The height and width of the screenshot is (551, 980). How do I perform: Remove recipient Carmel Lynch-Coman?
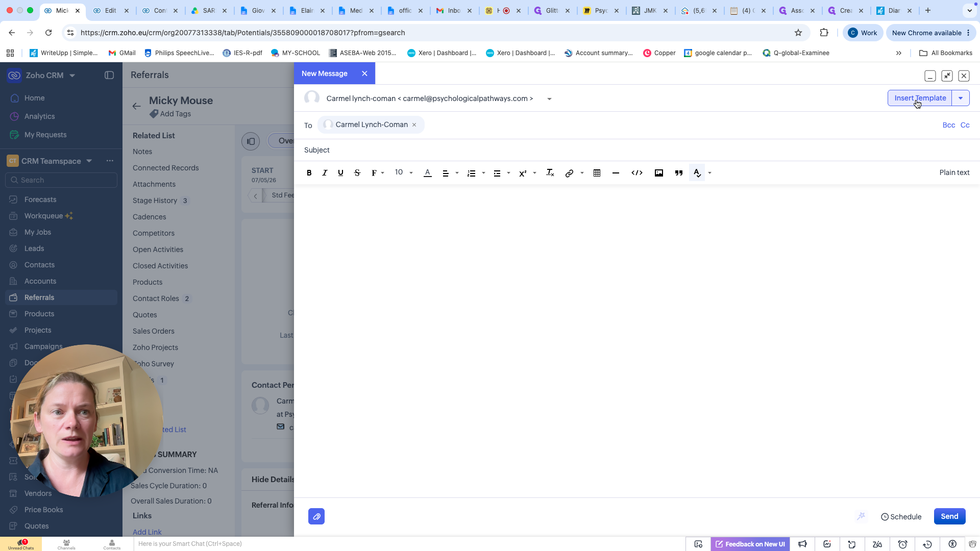(414, 125)
